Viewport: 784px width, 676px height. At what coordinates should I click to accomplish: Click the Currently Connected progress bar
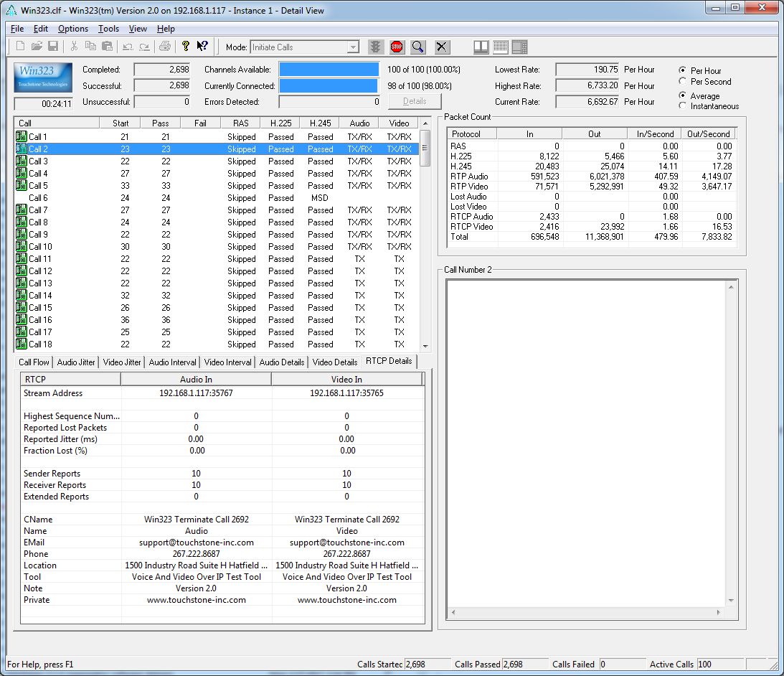[329, 85]
